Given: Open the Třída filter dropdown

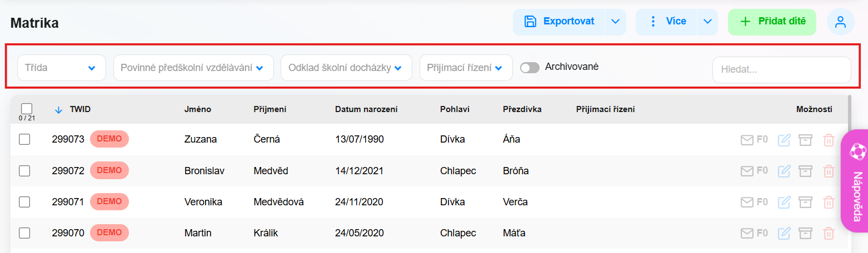Looking at the screenshot, I should (x=62, y=68).
